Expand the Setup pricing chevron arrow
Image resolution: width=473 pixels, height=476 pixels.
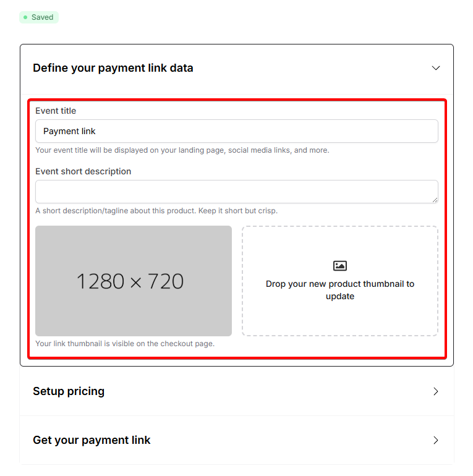tap(436, 391)
